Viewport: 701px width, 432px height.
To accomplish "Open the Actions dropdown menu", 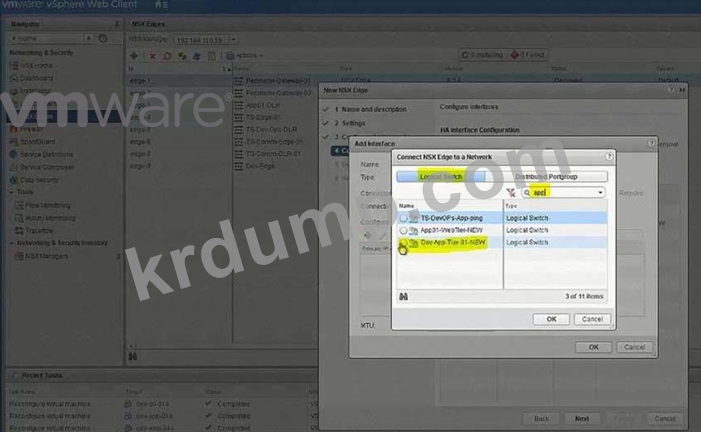I will (x=245, y=55).
